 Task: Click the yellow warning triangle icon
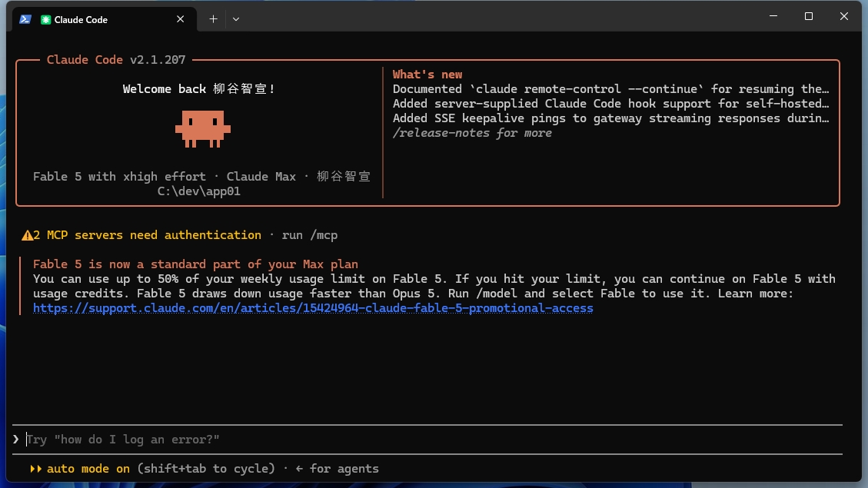tap(27, 236)
